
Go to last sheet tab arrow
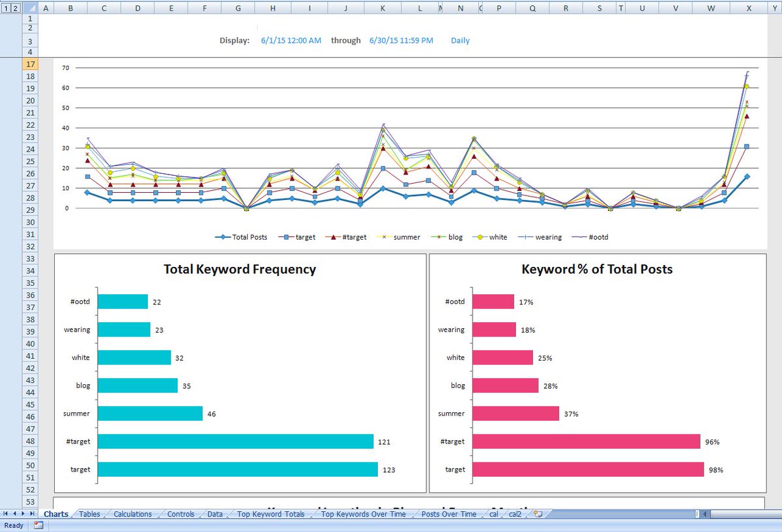click(x=33, y=514)
